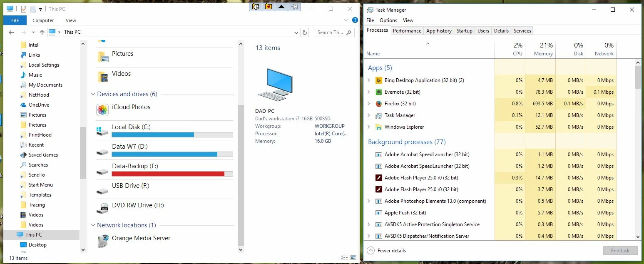Open iCloud Photos icon in This PC
This screenshot has width=644, height=264.
tap(102, 110)
